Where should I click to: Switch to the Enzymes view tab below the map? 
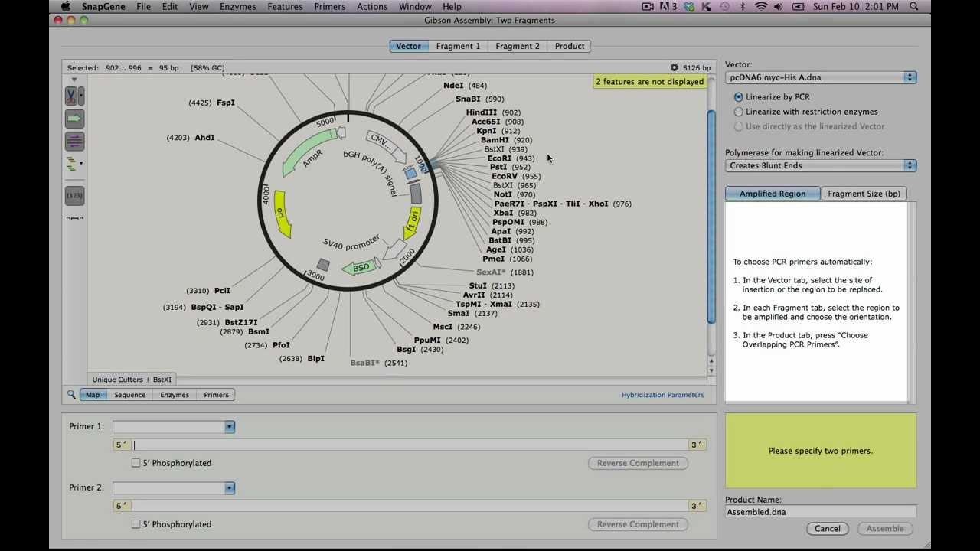(x=175, y=395)
